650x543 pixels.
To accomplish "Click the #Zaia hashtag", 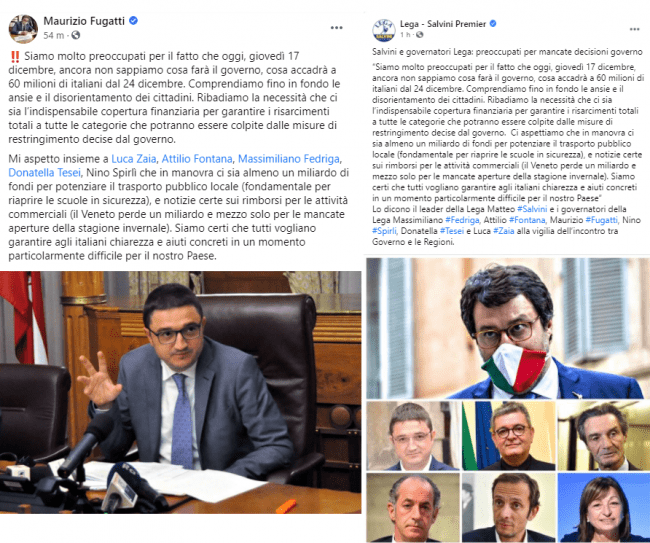I will (x=504, y=231).
